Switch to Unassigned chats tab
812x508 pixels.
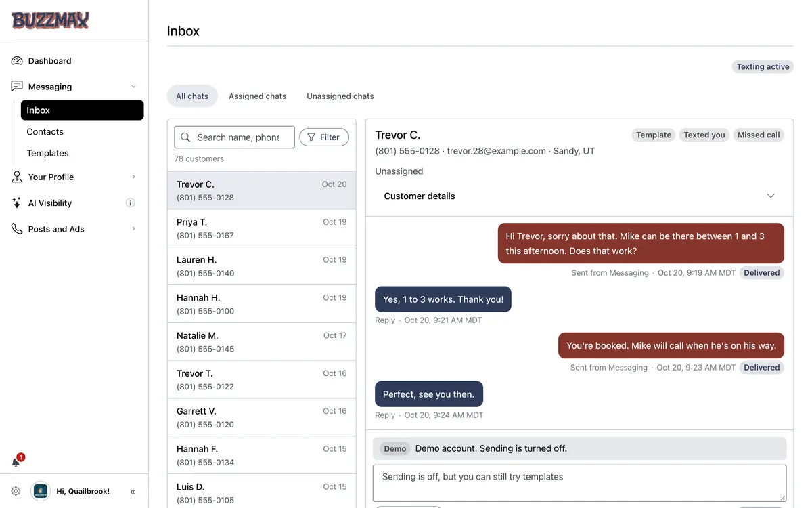[x=340, y=96]
